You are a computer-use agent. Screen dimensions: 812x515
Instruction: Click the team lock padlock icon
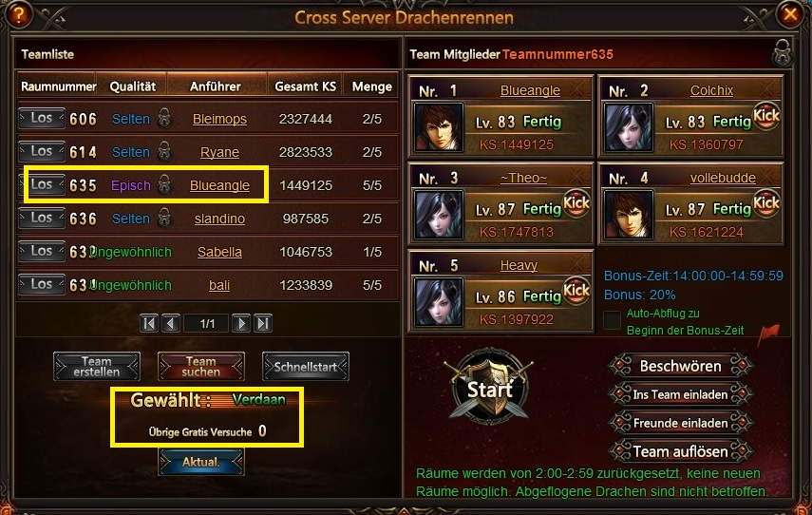[x=783, y=53]
